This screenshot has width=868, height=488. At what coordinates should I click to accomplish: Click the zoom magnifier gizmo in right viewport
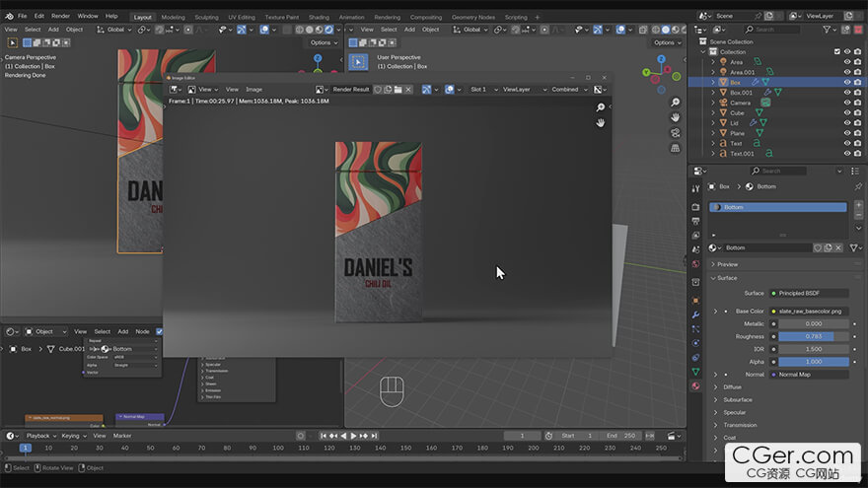coord(676,103)
